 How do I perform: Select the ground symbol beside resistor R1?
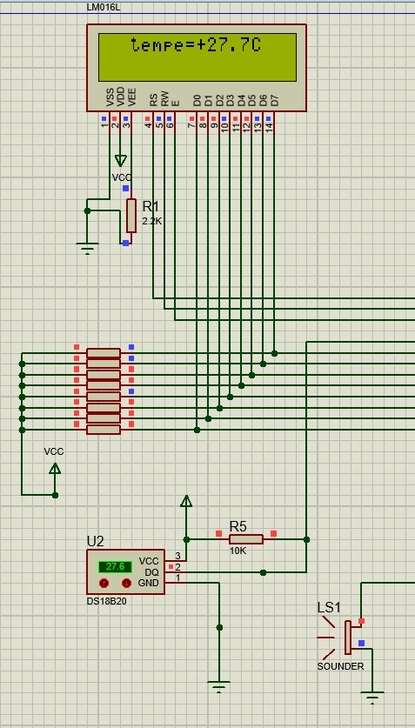point(87,249)
